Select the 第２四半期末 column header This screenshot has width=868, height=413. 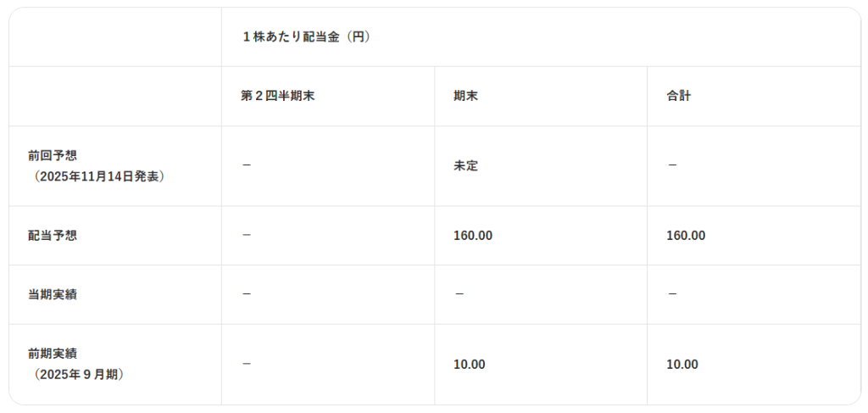click(x=277, y=96)
